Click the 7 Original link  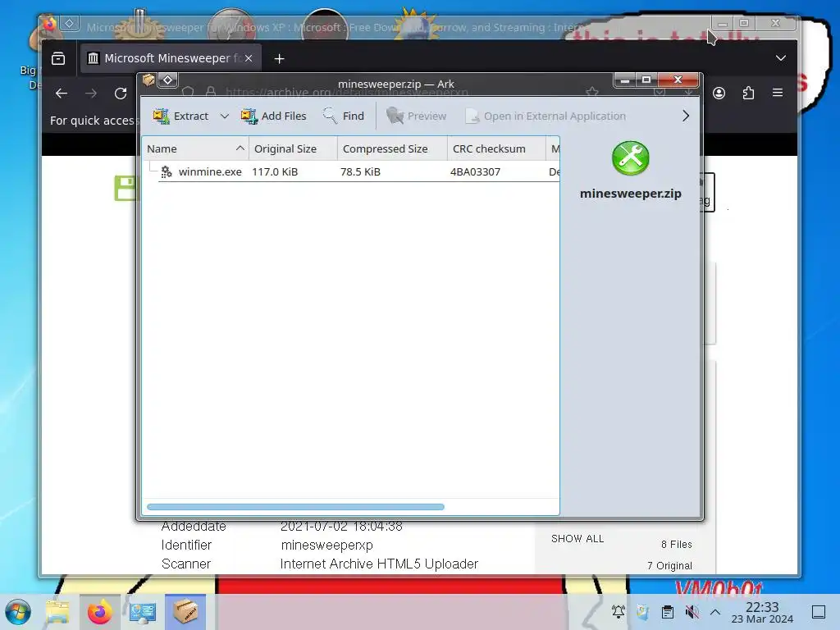point(669,566)
